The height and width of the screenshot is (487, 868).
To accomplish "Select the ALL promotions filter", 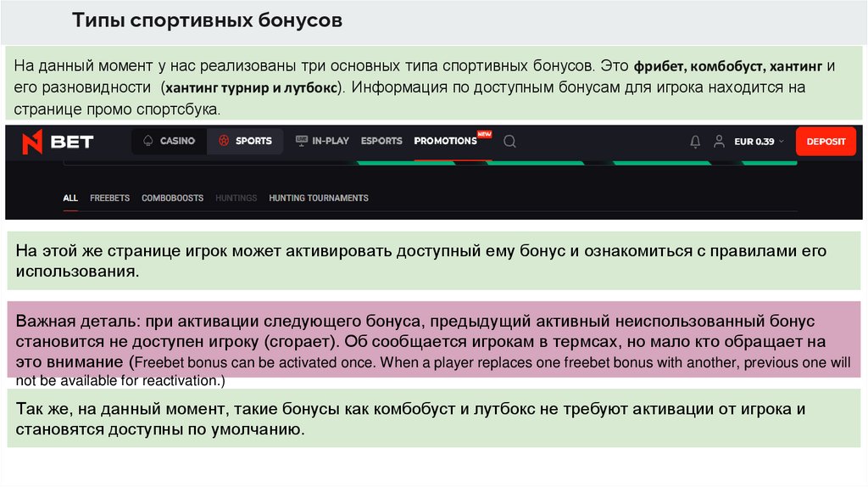I will click(x=70, y=199).
